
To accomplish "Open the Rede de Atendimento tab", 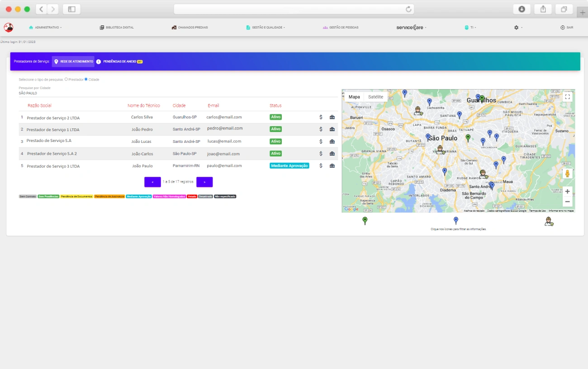I will 73,61.
